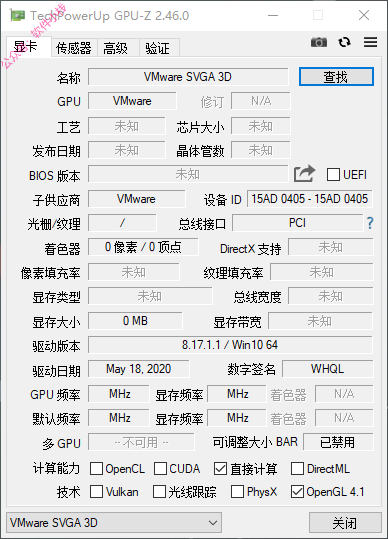Click the 显存大小 field showing 0 MB
Screen dimensions: 388x539
pyautogui.click(x=135, y=321)
